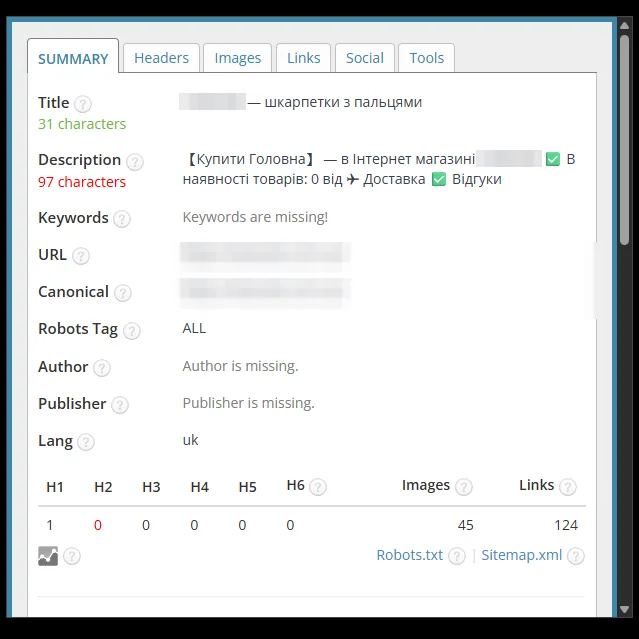Select the '97 characters' description length text
Image resolution: width=639 pixels, height=639 pixels.
point(82,182)
